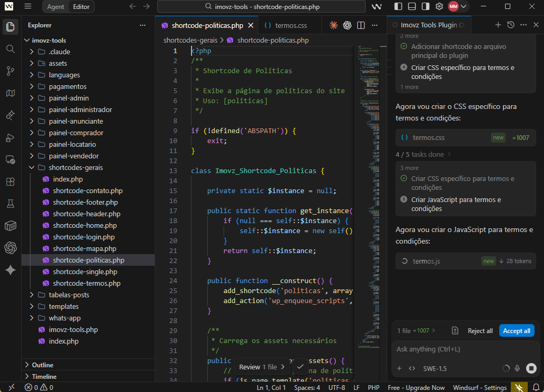Open the Search view in activity bar
Viewport: 544px width, 392px height.
click(11, 49)
